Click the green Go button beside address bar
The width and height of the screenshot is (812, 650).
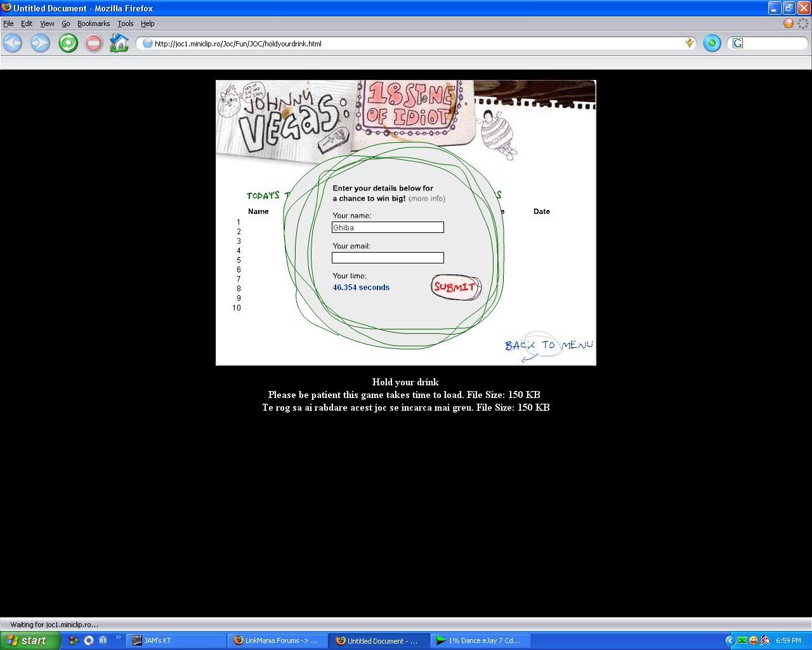point(712,43)
